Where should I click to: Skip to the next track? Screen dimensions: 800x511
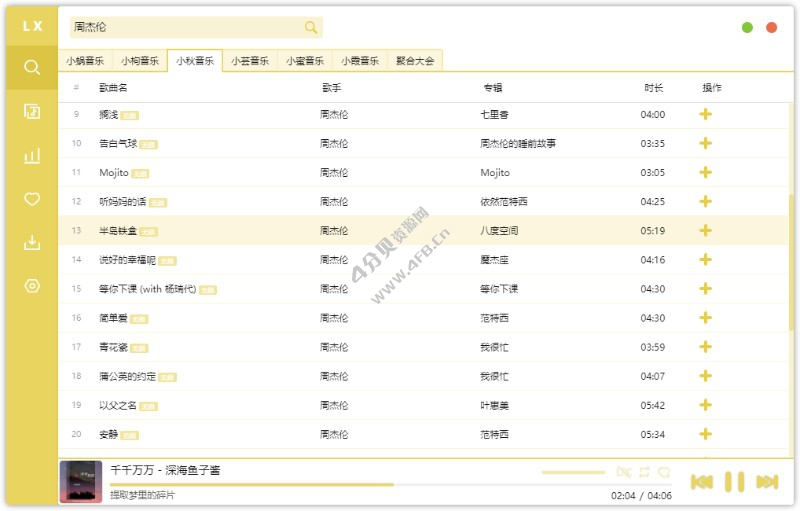tap(768, 482)
